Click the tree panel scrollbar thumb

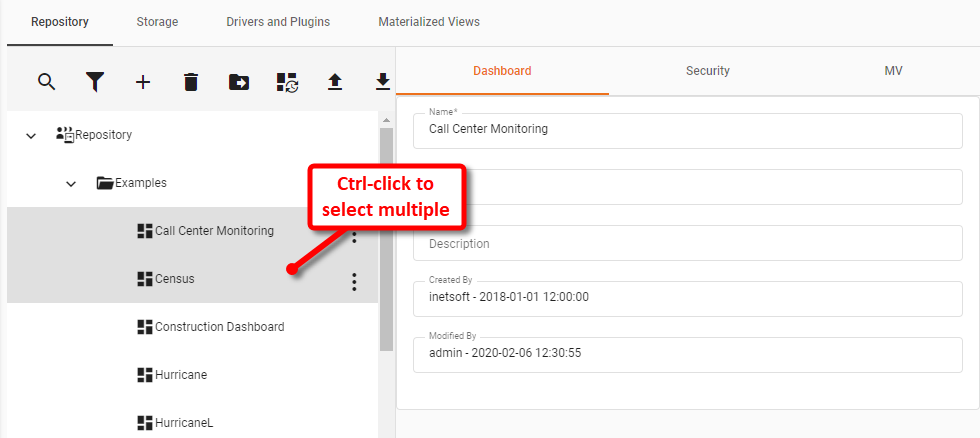[x=386, y=239]
